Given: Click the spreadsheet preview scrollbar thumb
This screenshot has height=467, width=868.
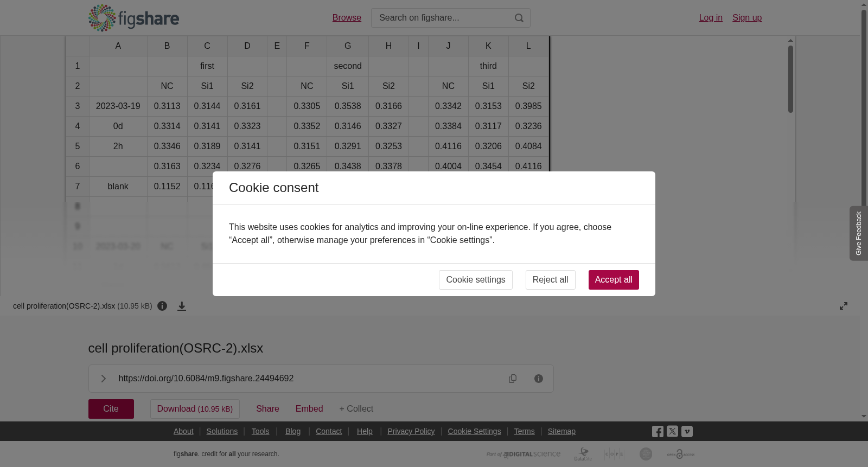Looking at the screenshot, I should (x=791, y=79).
